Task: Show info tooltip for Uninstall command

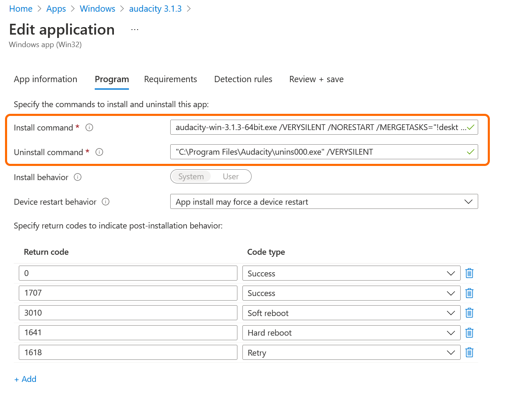Action: coord(99,152)
